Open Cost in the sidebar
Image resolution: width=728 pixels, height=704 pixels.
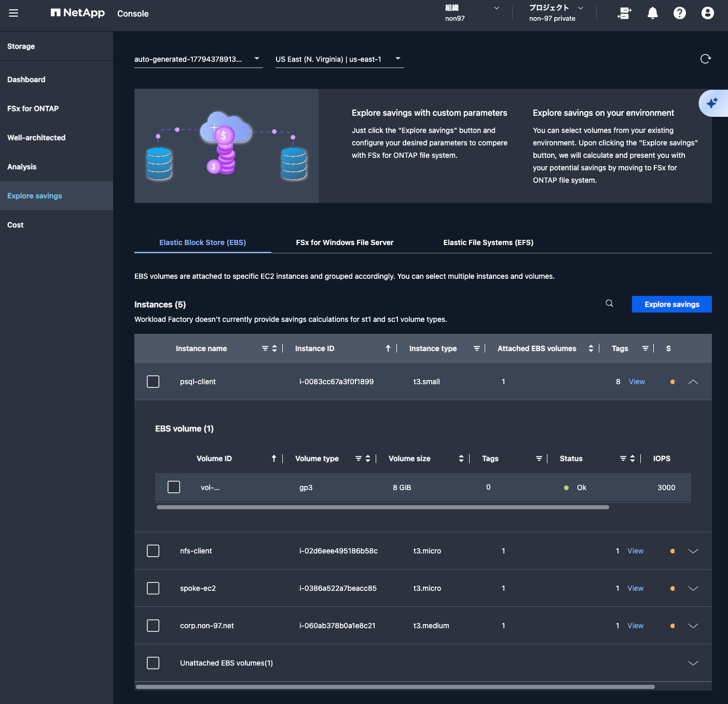pyautogui.click(x=57, y=225)
